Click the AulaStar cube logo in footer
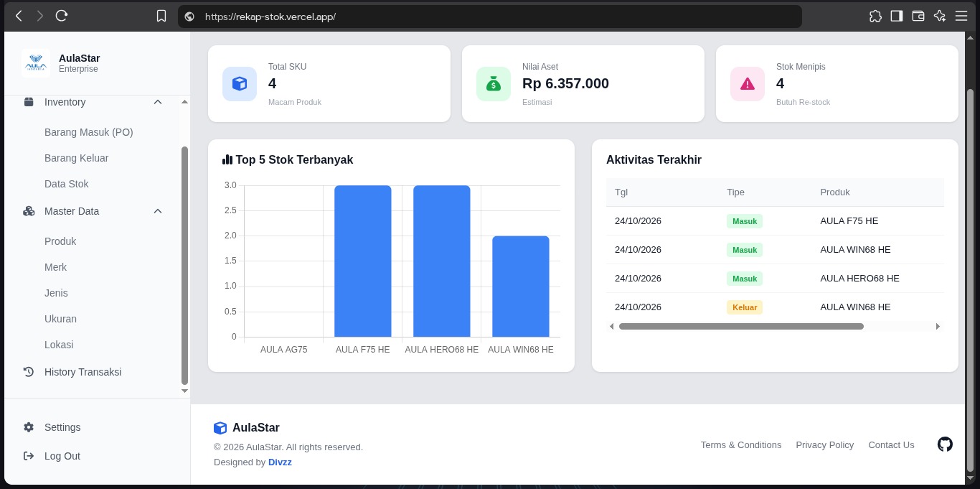 [x=220, y=428]
